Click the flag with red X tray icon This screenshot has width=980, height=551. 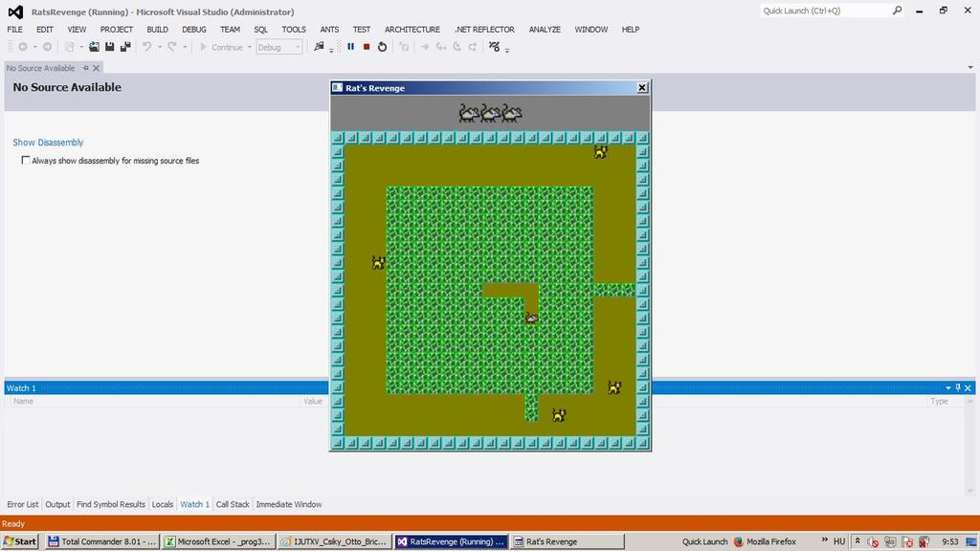pos(907,541)
